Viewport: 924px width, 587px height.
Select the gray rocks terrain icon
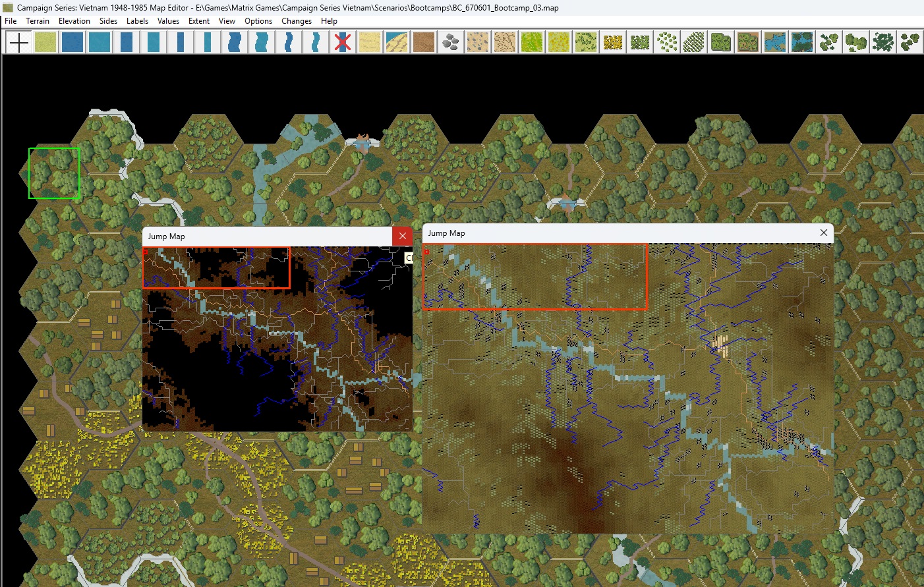[451, 42]
